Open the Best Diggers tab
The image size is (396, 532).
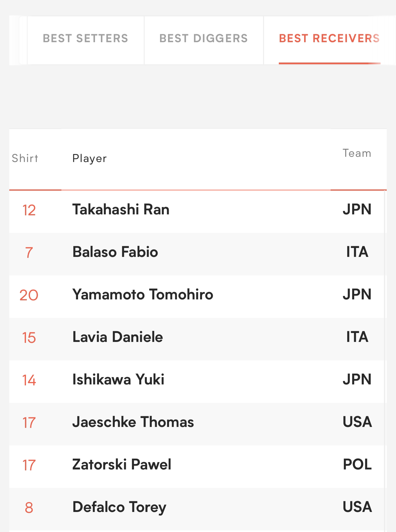point(204,39)
